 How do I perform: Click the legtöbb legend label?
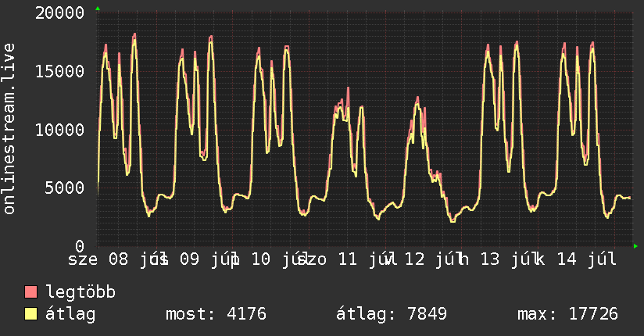pyautogui.click(x=80, y=292)
